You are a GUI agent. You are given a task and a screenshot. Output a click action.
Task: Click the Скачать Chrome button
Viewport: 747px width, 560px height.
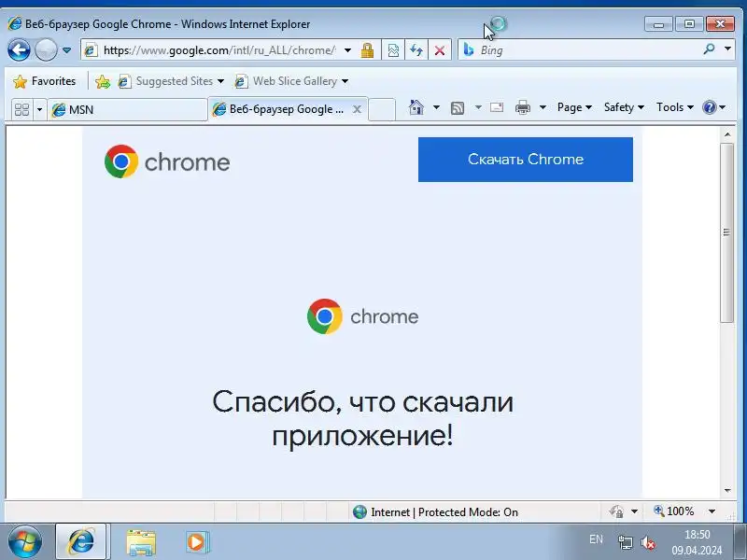[526, 160]
